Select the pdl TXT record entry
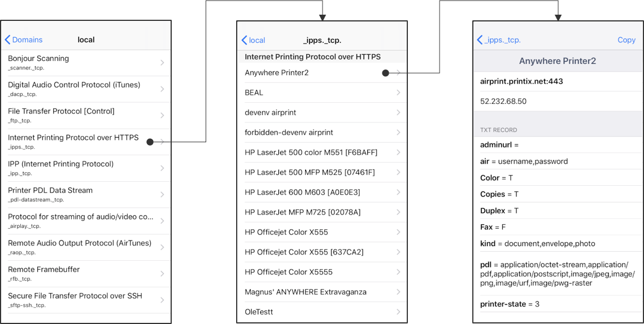Viewport: 644px width, 324px height. (556, 274)
